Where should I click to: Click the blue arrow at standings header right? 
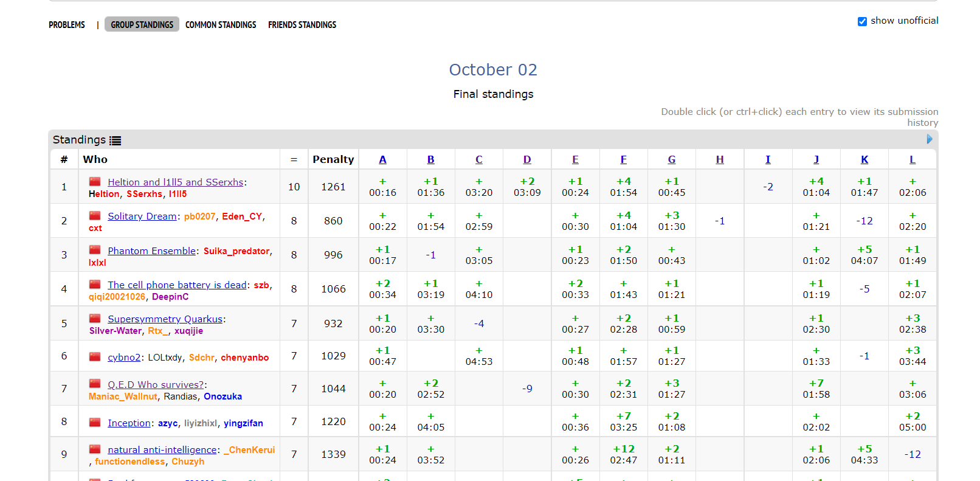929,139
